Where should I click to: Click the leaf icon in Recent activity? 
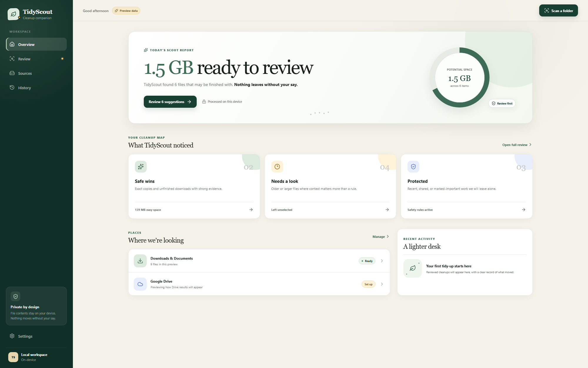(x=413, y=268)
